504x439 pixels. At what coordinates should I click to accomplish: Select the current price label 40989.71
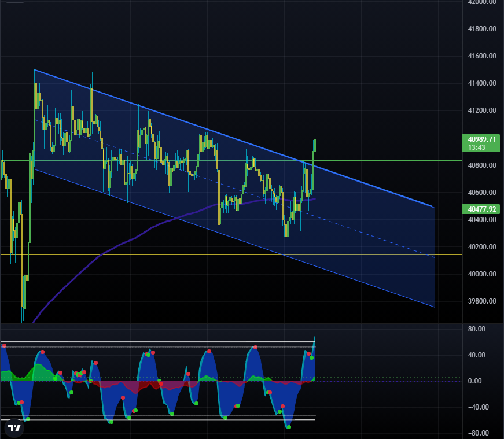pos(481,139)
